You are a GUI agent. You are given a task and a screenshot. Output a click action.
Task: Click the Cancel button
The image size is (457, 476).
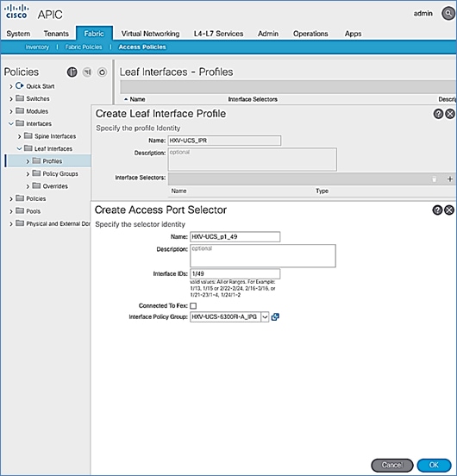(392, 465)
